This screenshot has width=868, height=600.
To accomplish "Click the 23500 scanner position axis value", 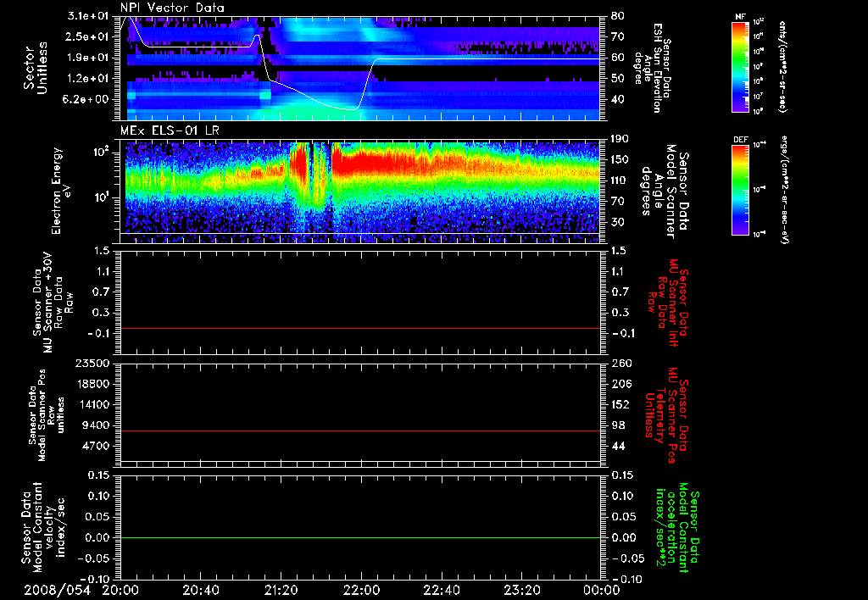I will click(92, 363).
